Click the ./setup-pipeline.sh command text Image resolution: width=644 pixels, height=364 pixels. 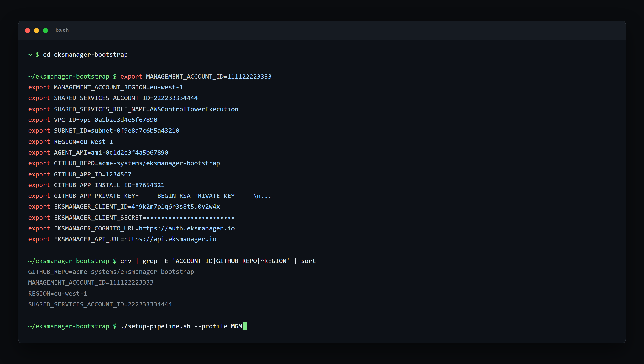pos(155,326)
